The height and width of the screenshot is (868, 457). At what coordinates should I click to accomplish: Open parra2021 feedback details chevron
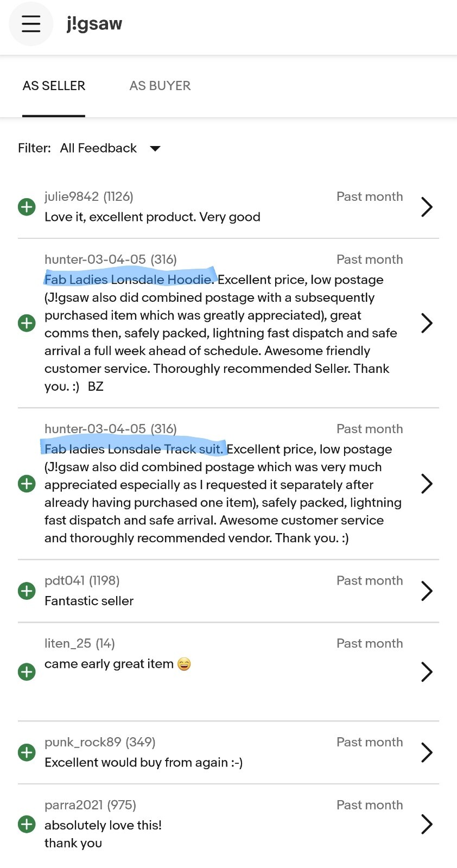(x=427, y=824)
